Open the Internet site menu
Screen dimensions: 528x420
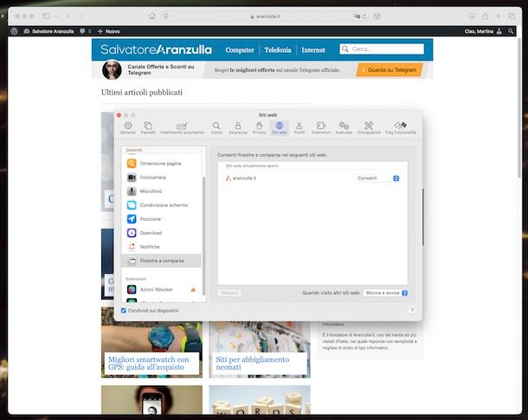click(313, 50)
